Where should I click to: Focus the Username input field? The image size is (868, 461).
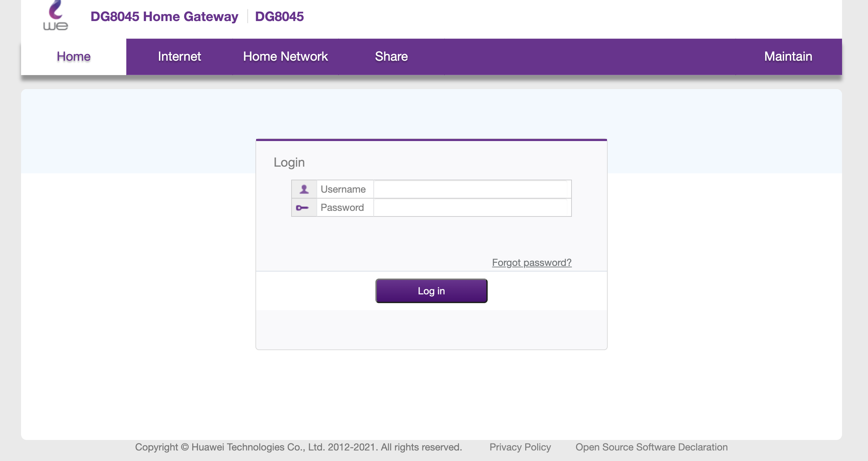(x=470, y=189)
